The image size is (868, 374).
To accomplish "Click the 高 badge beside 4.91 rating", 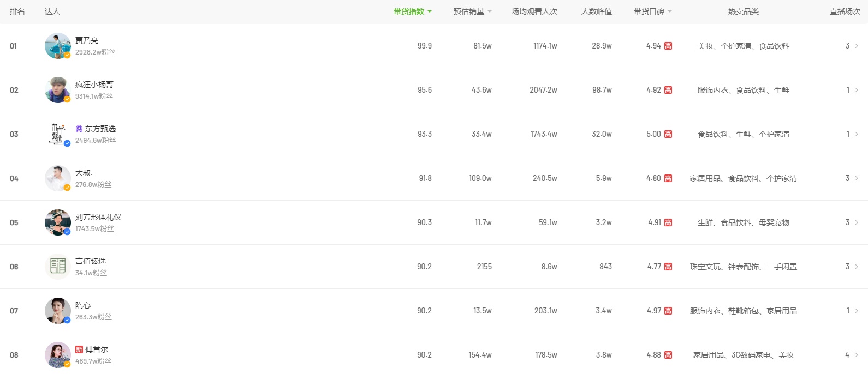I will (x=668, y=222).
